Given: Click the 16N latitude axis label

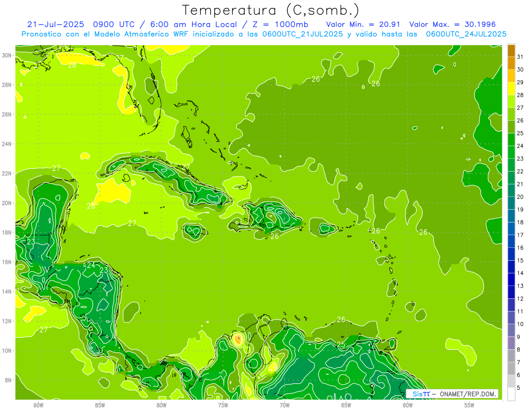Looking at the screenshot, I should tap(7, 262).
